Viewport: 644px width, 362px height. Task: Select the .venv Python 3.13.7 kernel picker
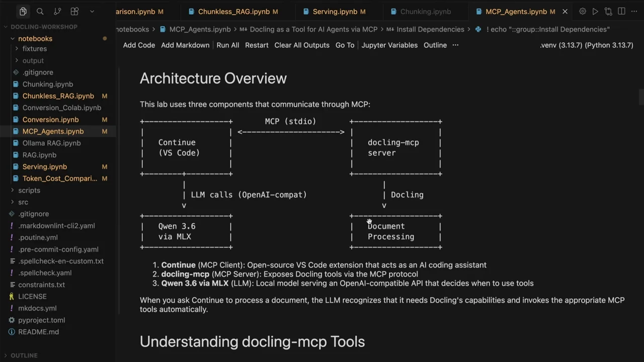point(587,45)
